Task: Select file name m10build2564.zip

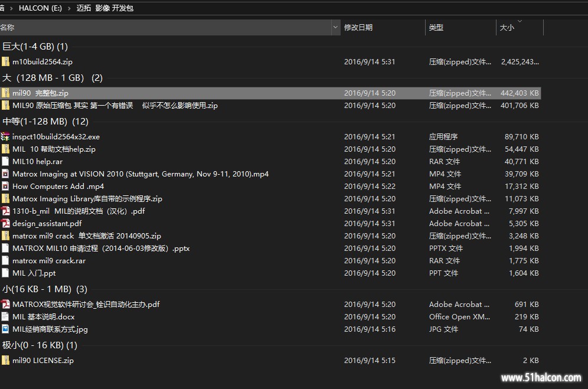Action: coord(43,61)
